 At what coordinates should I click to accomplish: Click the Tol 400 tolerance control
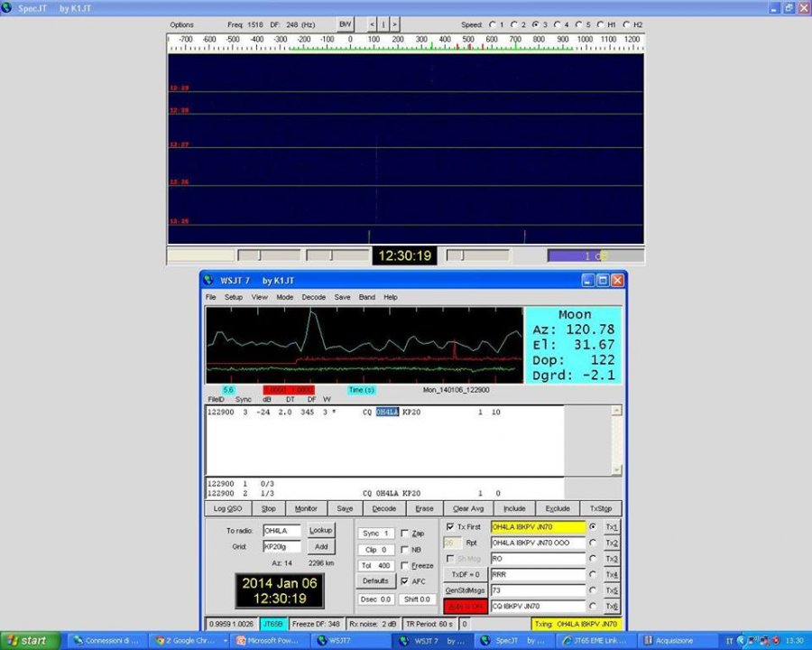[376, 565]
